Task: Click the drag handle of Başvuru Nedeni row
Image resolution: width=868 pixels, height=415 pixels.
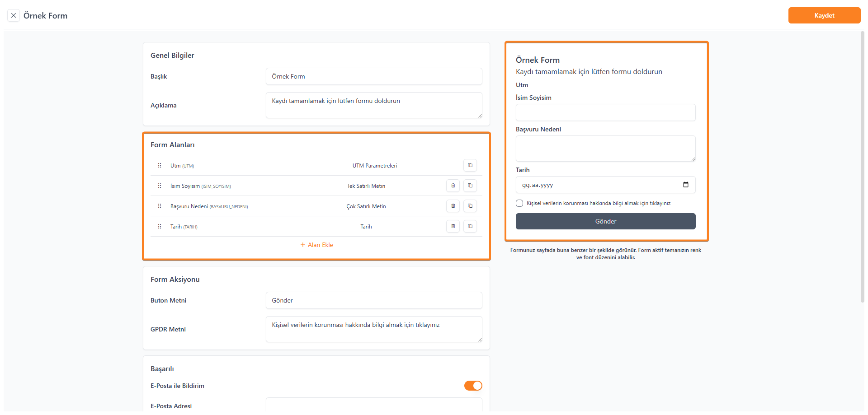Action: [160, 206]
